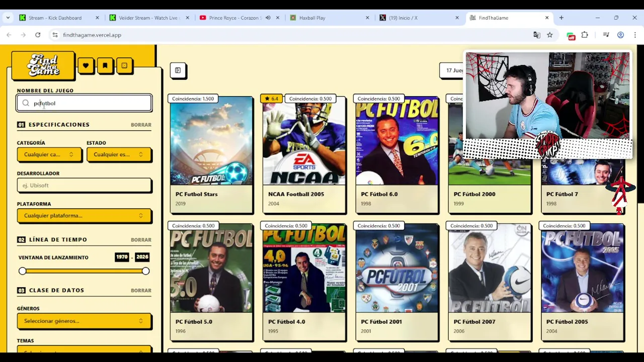
Task: Open a new browser tab
Action: click(561, 18)
